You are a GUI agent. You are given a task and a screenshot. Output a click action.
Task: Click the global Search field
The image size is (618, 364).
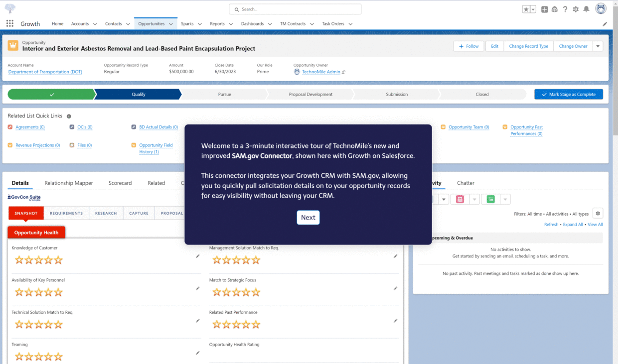click(x=295, y=9)
